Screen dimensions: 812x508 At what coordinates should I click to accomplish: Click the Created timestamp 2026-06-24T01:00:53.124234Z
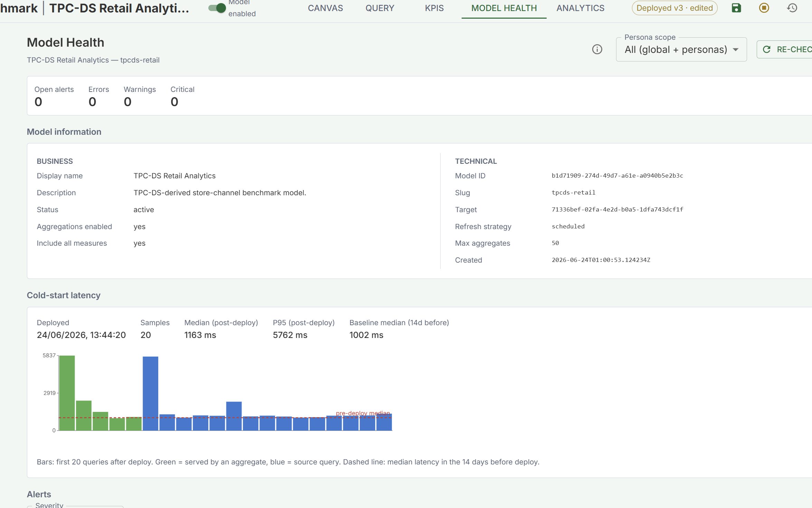tap(601, 260)
